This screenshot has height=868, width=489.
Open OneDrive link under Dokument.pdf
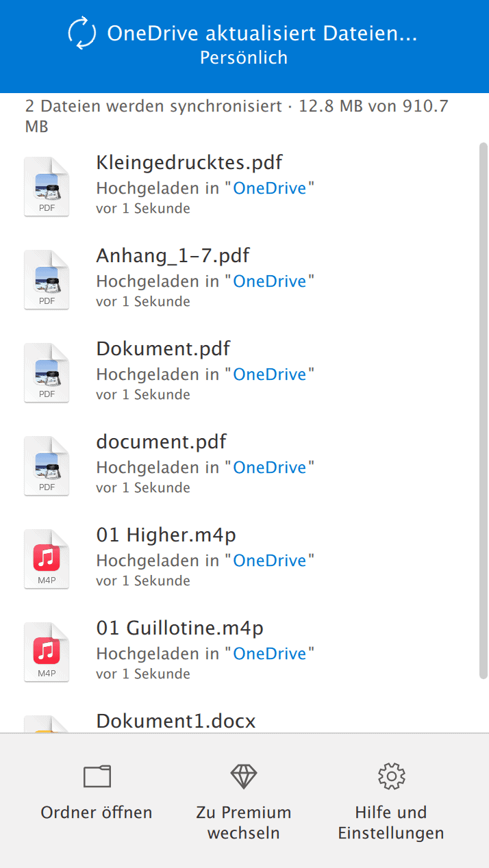tap(270, 374)
